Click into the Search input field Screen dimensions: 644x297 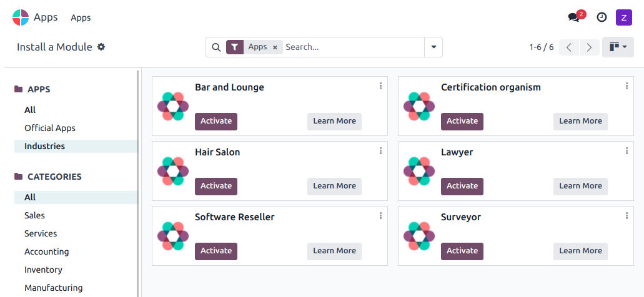352,47
